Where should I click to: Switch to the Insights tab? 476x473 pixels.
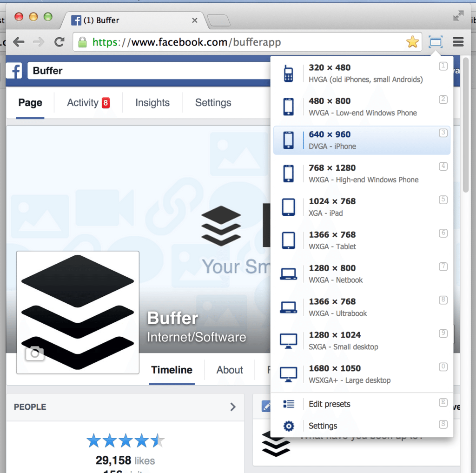(152, 103)
